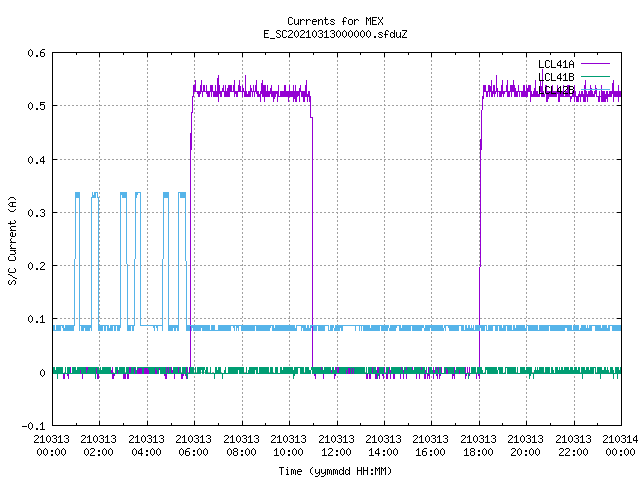Click the 0.5 y-axis tick label
The height and width of the screenshot is (480, 640).
click(36, 106)
